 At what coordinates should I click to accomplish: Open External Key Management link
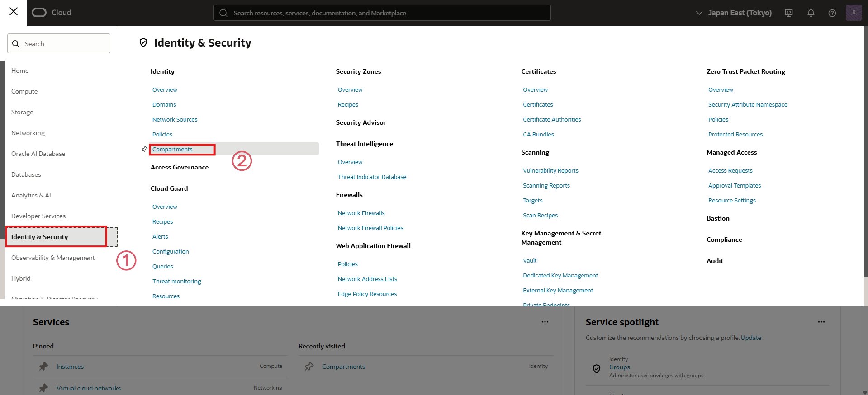click(x=558, y=290)
